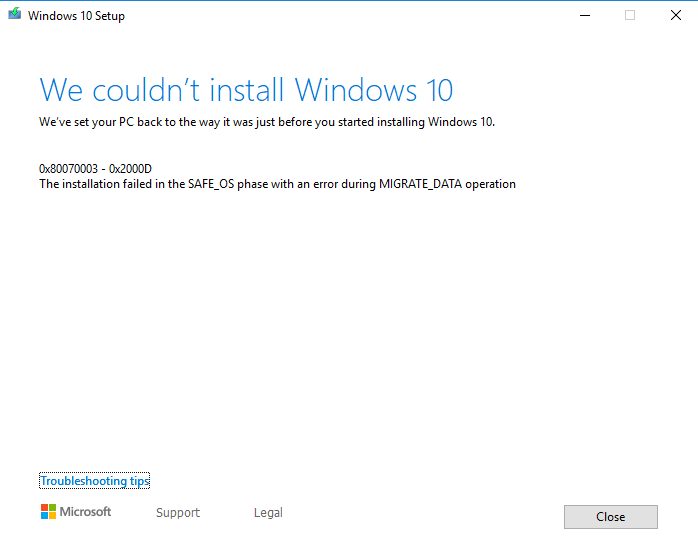
Task: Click the Microsoft logo
Action: [76, 512]
